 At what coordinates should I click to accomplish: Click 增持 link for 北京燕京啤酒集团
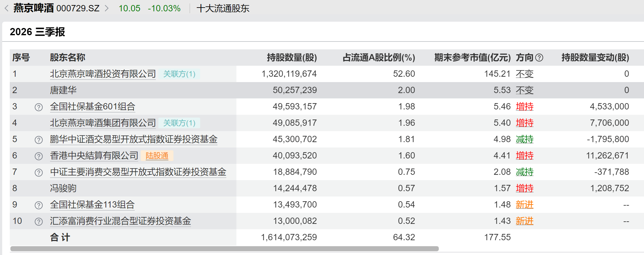point(524,123)
